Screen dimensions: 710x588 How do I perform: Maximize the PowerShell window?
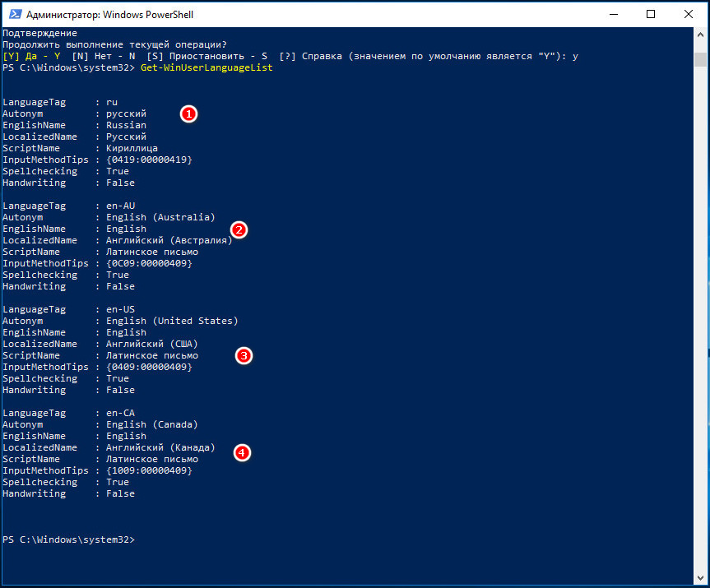tap(651, 15)
